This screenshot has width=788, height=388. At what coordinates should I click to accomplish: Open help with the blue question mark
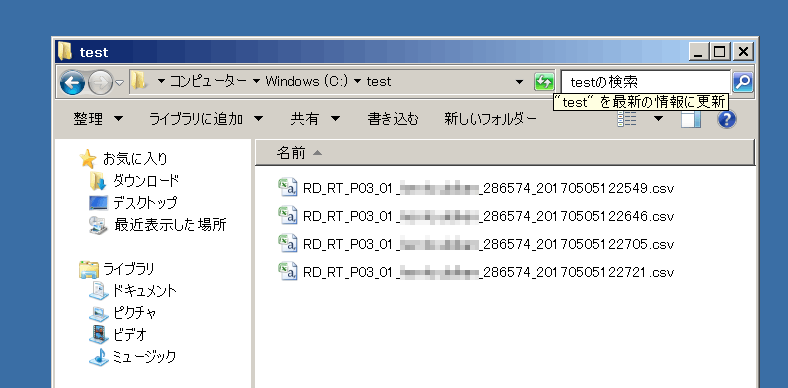coord(727,119)
